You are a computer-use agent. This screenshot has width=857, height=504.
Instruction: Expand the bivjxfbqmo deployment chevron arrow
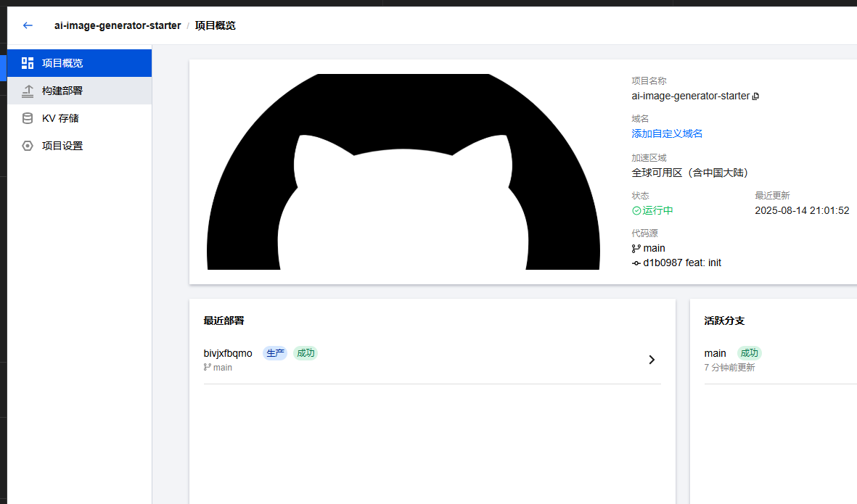coord(652,360)
